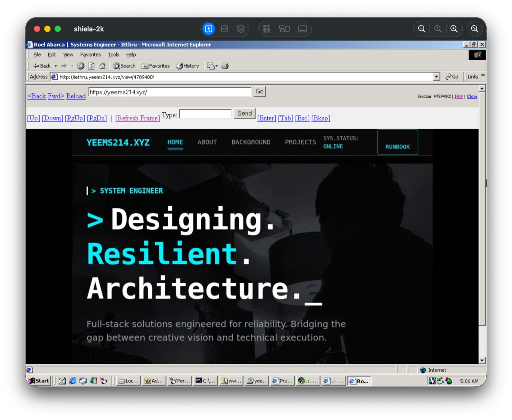Click the Send button
Image resolution: width=512 pixels, height=420 pixels.
(x=245, y=113)
